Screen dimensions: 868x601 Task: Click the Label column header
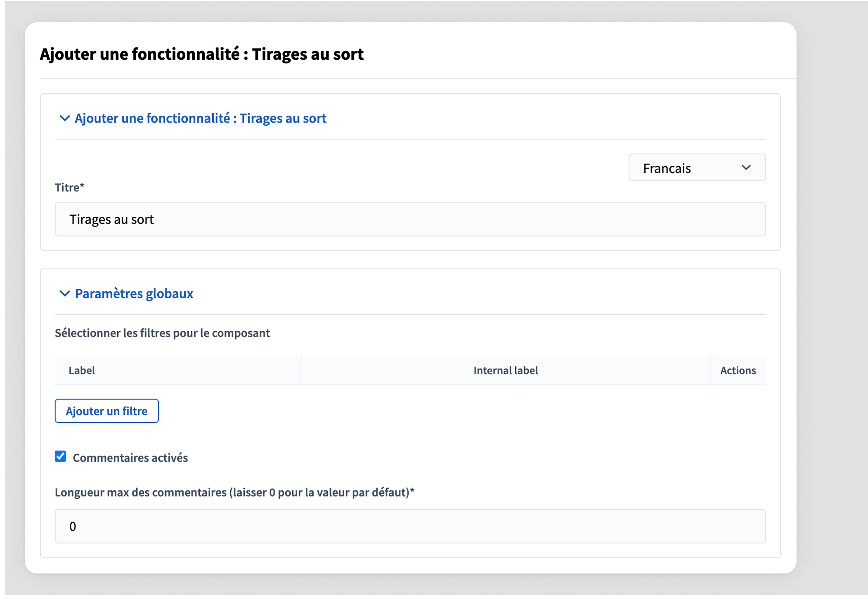click(x=82, y=370)
